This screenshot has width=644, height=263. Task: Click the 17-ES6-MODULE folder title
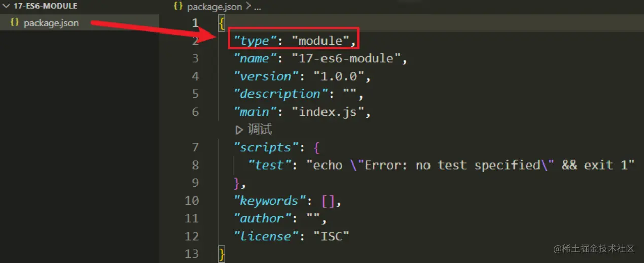pyautogui.click(x=46, y=6)
